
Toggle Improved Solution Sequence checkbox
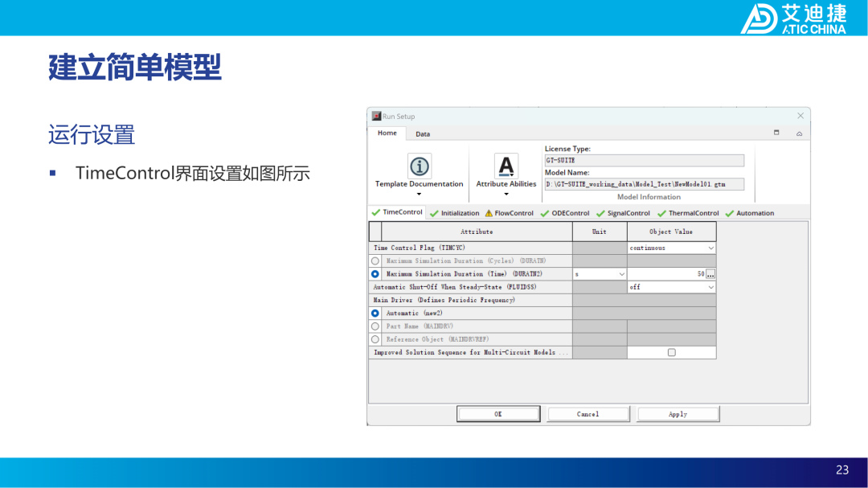671,352
